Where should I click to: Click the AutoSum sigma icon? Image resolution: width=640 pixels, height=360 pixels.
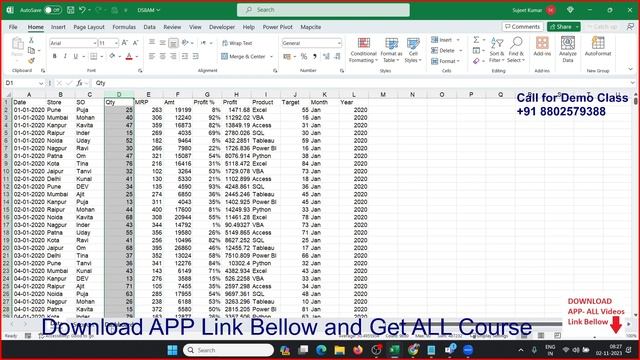476,40
